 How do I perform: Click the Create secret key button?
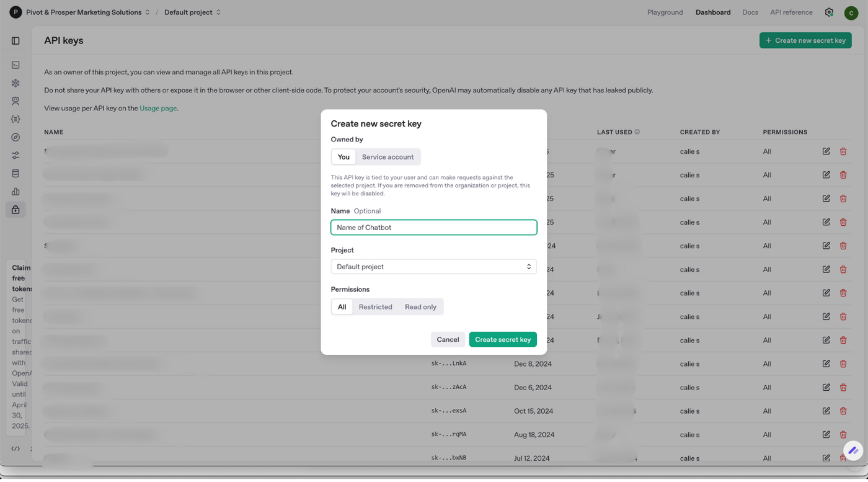pos(503,339)
